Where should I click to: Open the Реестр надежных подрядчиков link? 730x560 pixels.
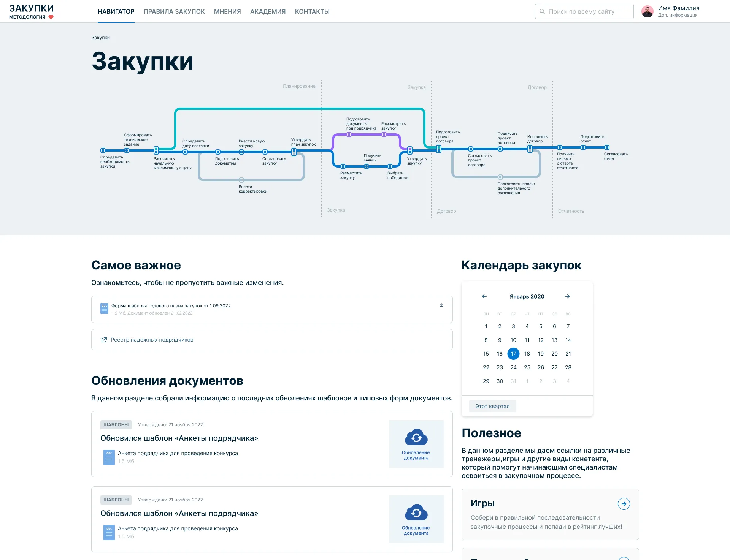(152, 340)
